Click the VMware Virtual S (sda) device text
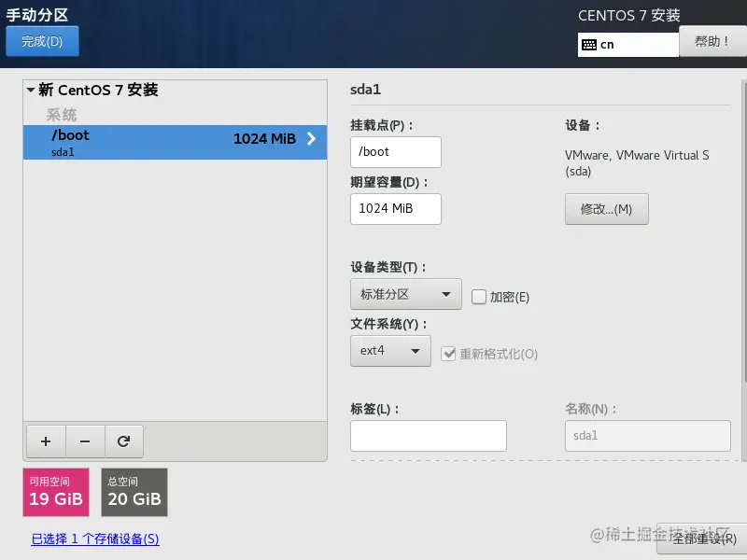747x560 pixels. 637,162
